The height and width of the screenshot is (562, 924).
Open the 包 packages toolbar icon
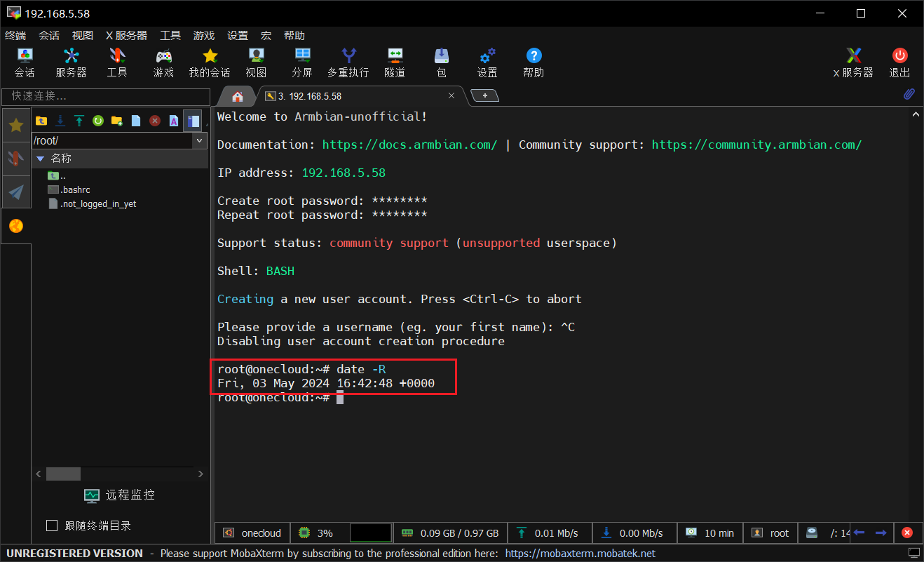441,62
